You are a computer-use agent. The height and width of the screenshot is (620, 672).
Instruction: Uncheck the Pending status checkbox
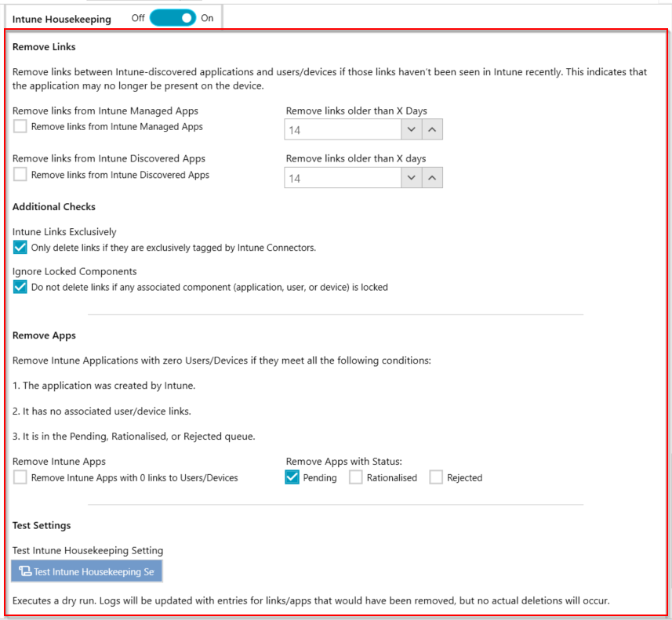pyautogui.click(x=292, y=477)
